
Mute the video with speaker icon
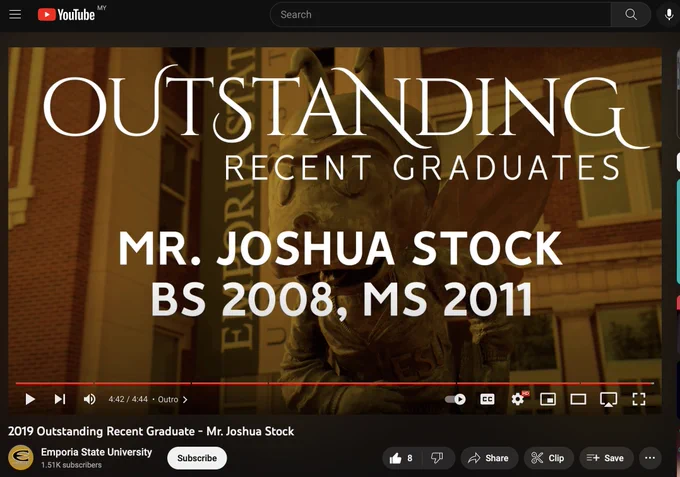point(89,399)
